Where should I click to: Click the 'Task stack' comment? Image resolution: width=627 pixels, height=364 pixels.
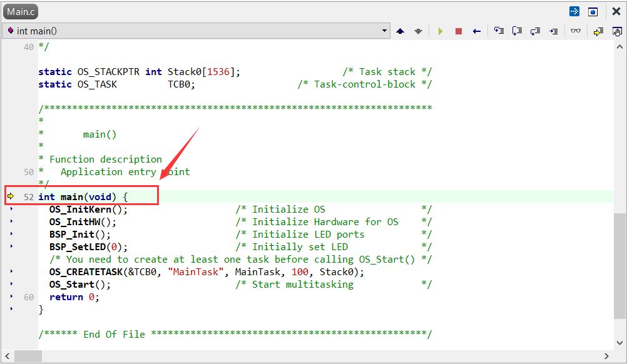387,72
